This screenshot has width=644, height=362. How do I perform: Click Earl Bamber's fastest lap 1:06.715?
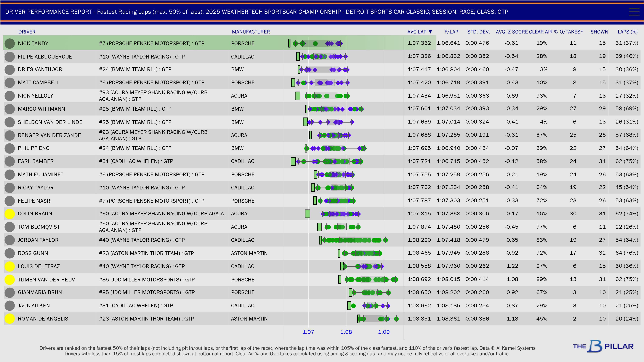449,161
